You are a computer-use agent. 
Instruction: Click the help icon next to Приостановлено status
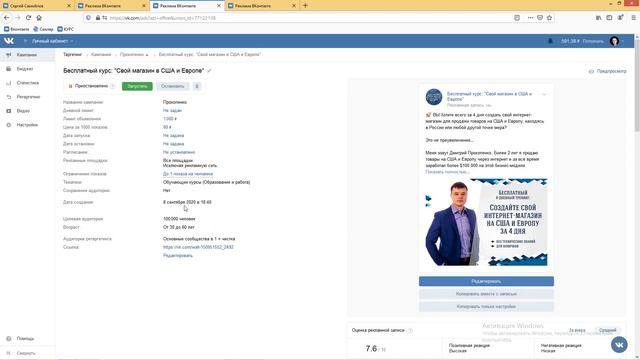coord(113,86)
